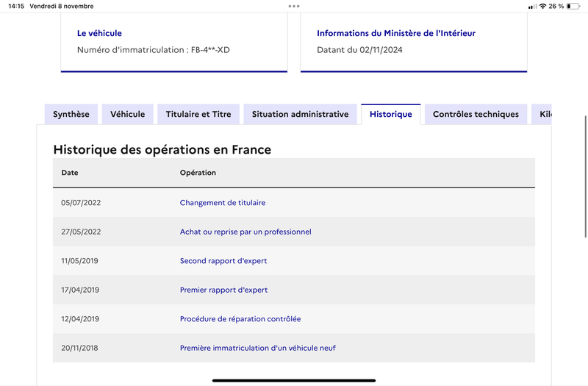The image size is (588, 386).
Task: Click the vertical page scrollbar
Action: coord(585,176)
